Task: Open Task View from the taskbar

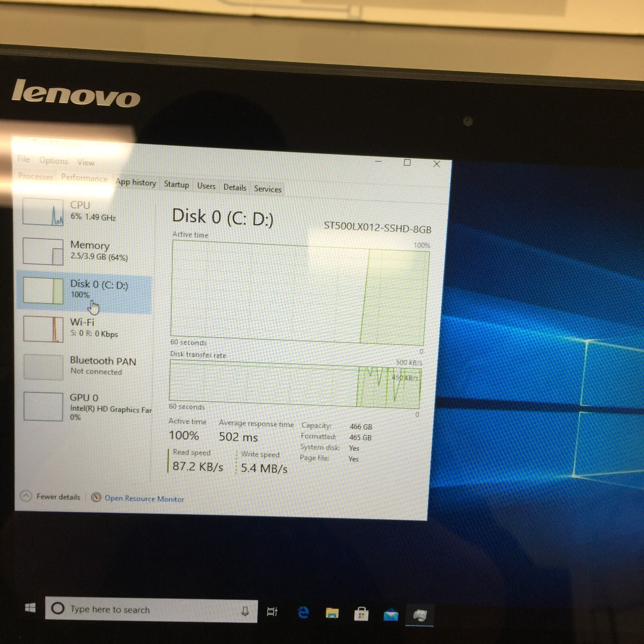Action: point(272,612)
